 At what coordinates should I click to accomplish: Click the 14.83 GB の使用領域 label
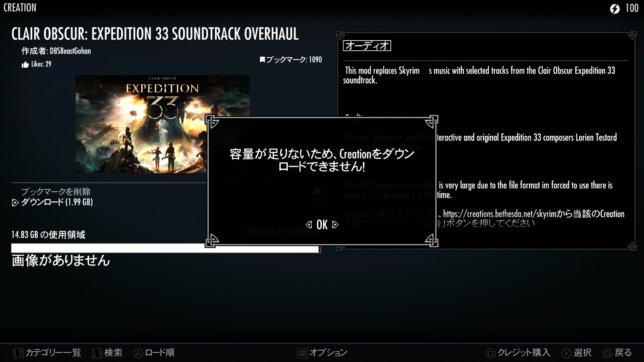tap(48, 235)
